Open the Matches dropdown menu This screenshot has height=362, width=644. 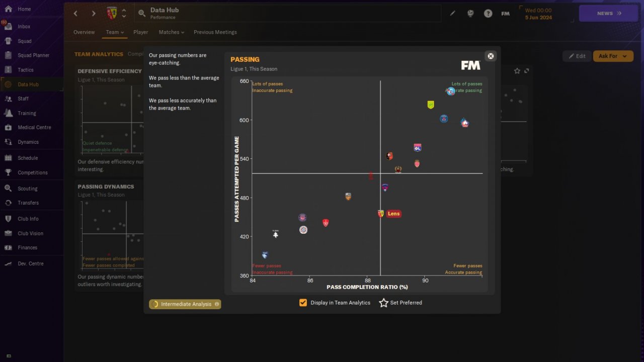pos(172,32)
